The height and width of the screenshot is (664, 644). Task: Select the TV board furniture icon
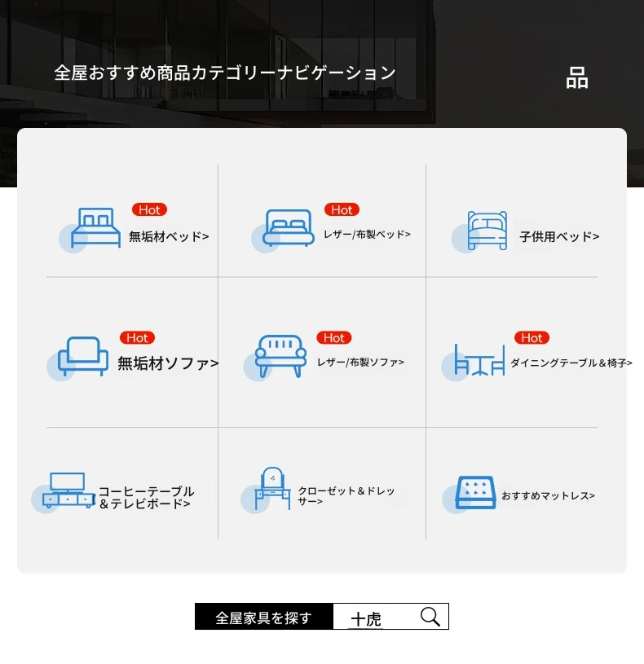point(68,490)
